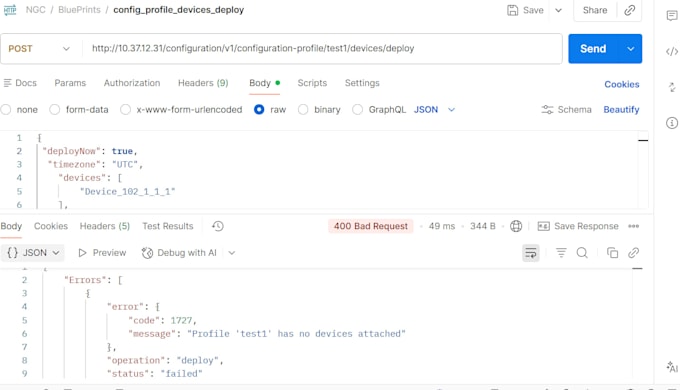Open the Scripts tab
The height and width of the screenshot is (390, 680).
click(x=312, y=83)
